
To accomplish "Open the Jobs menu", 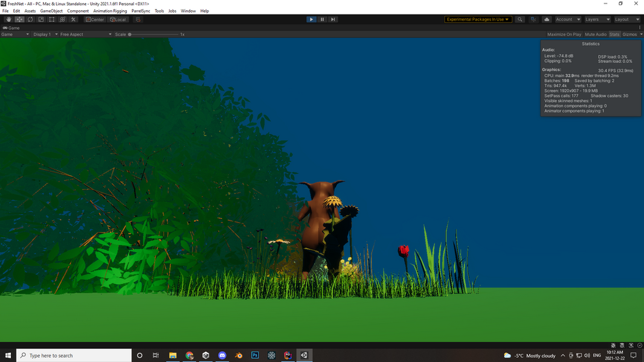I will [173, 11].
